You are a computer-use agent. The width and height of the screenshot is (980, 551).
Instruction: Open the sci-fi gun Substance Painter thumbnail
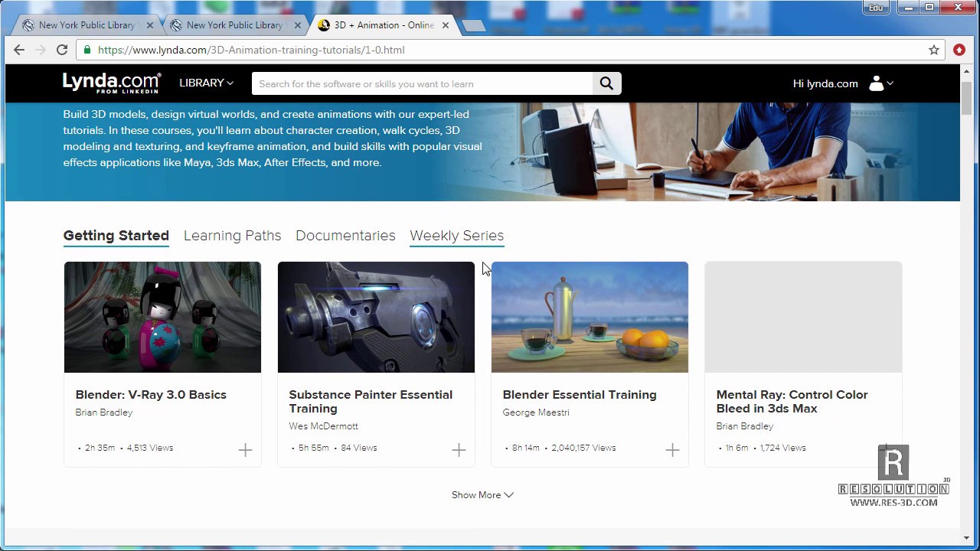(376, 317)
